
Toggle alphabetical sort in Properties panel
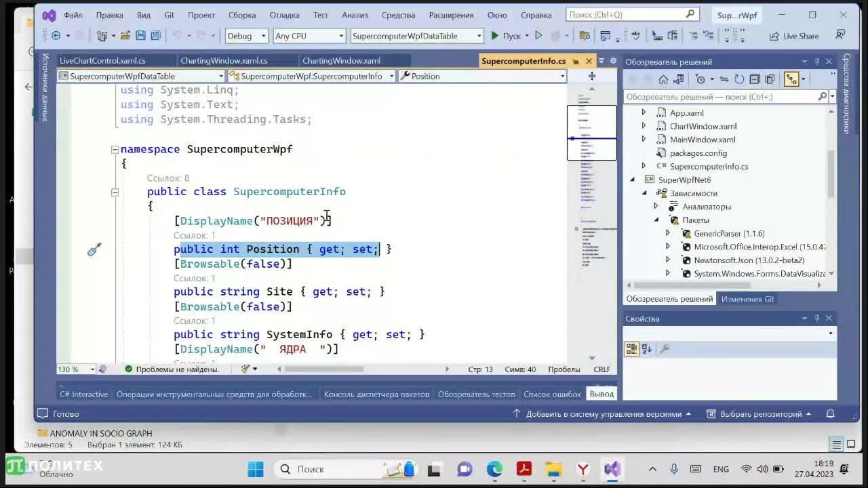tap(647, 348)
